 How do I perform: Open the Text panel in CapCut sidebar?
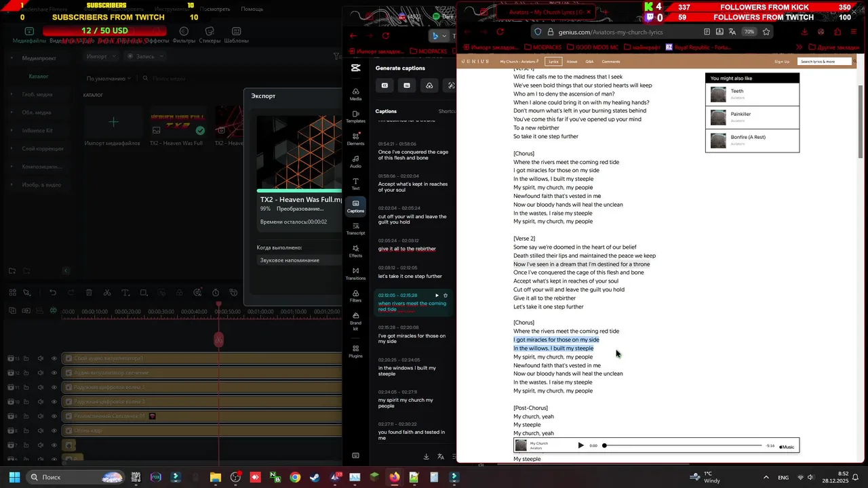(x=355, y=184)
